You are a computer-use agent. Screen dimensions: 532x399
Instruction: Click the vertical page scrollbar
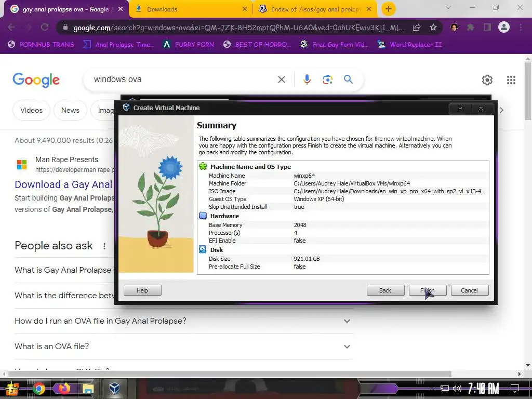click(528, 91)
